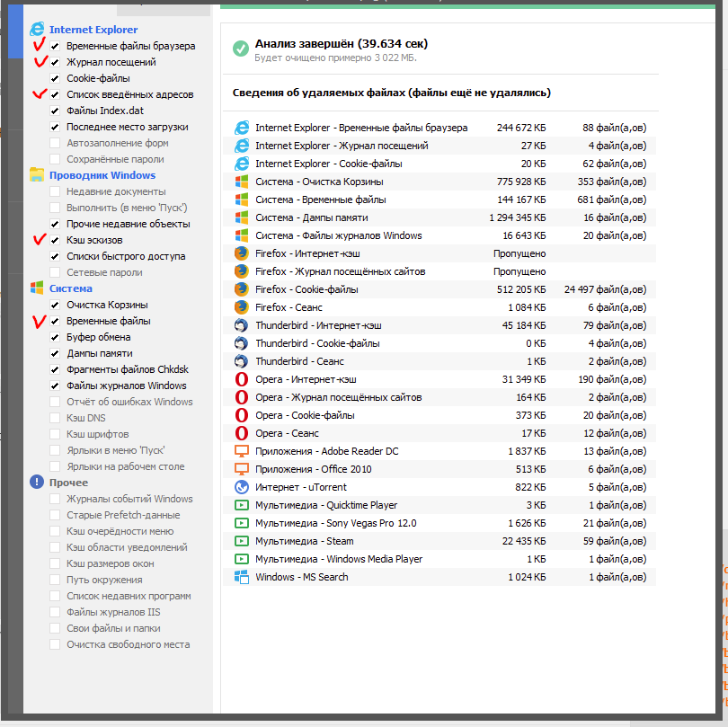Enable the 'Старые Prefetch-данные' checkbox
Screen dimensions: 728x727
55,515
